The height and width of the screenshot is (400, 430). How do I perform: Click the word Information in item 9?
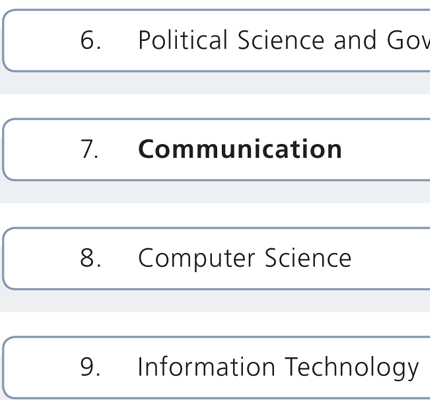[206, 367]
